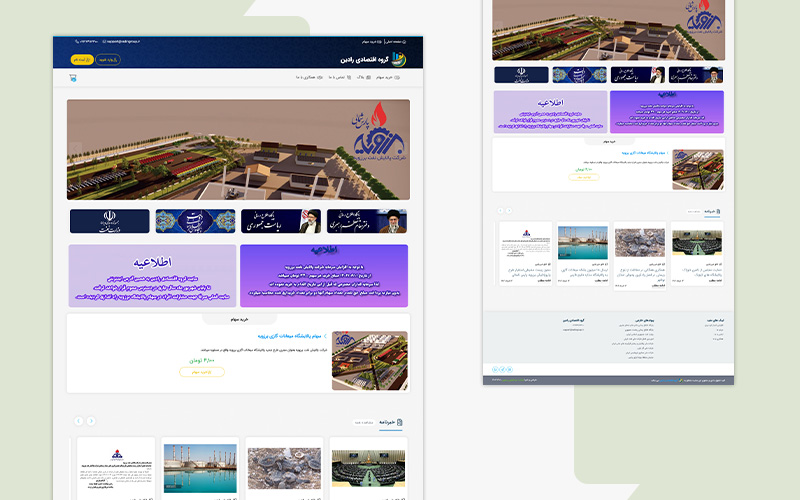This screenshot has height=500, width=800.
Task: Click the phone number in the top bar
Action: click(x=86, y=41)
